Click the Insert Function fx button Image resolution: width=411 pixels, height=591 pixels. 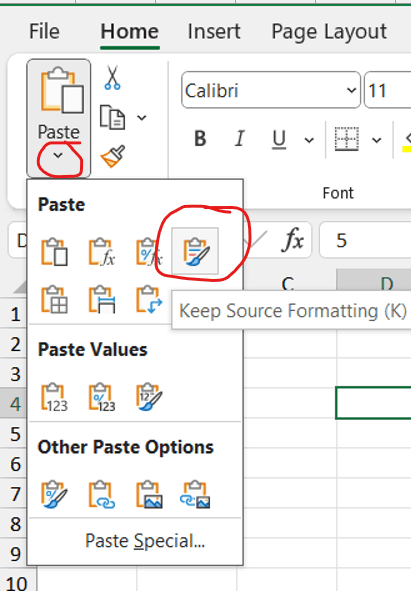pos(293,240)
